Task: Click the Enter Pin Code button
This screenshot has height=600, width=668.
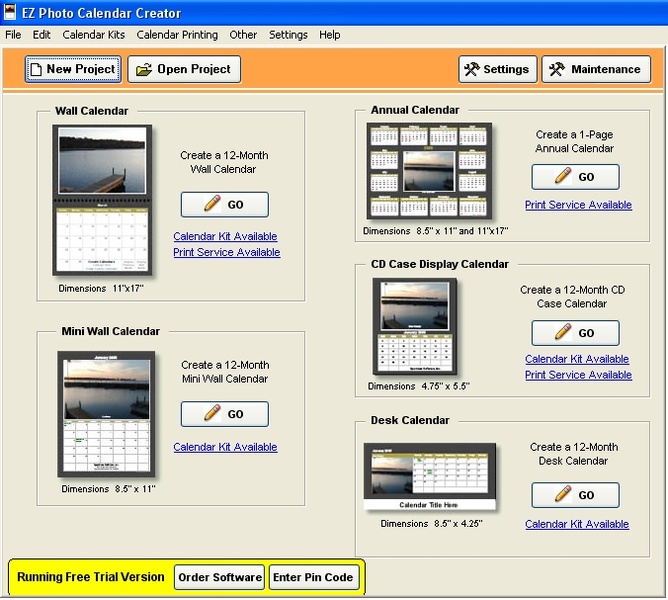Action: [313, 577]
